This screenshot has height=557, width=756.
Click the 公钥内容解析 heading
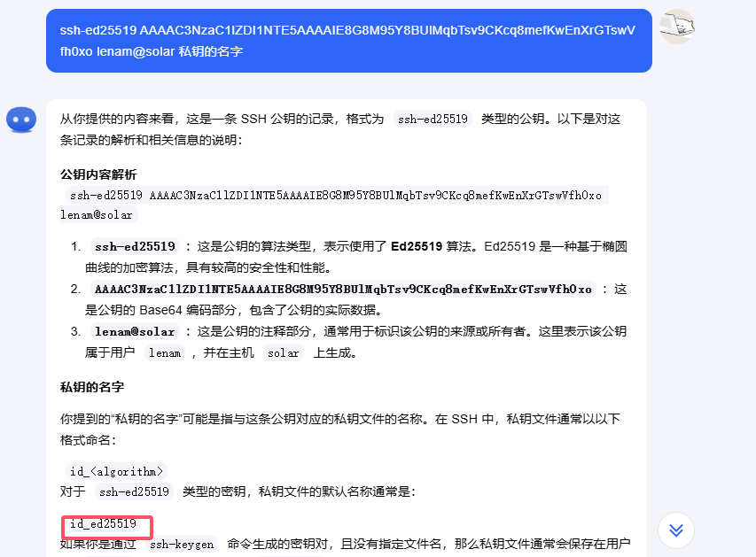98,174
